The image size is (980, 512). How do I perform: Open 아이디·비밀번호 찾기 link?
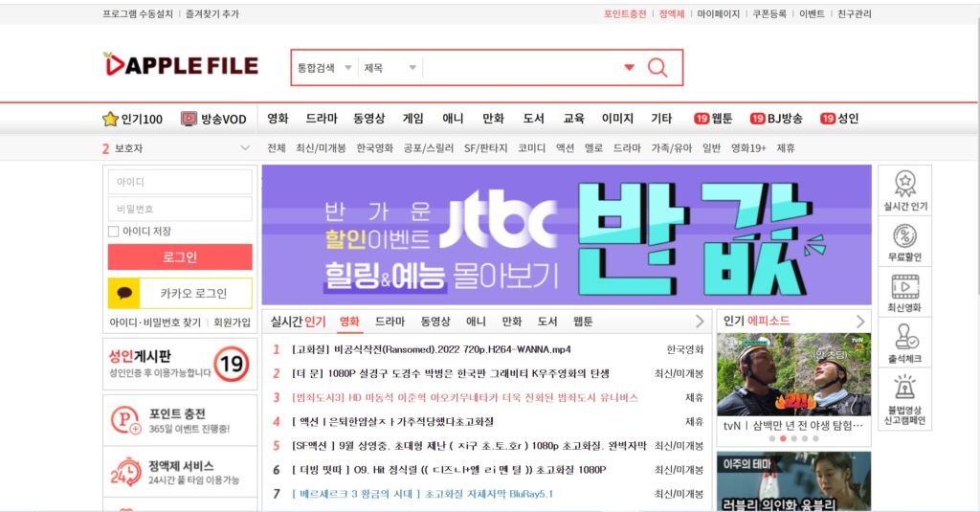pos(155,322)
